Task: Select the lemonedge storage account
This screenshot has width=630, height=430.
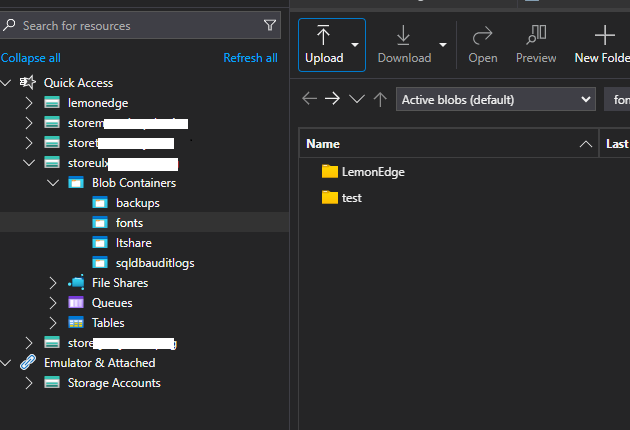Action: click(x=98, y=103)
